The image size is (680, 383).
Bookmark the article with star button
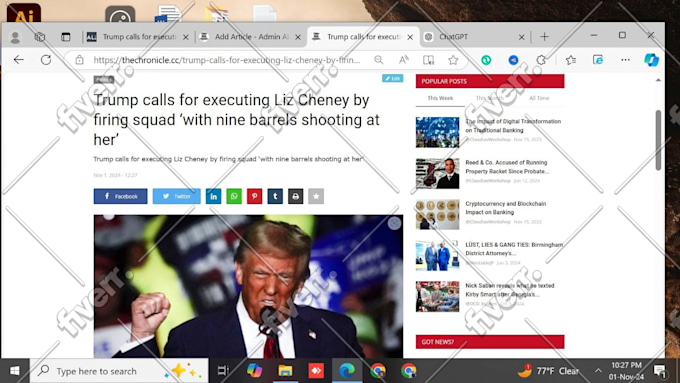316,196
